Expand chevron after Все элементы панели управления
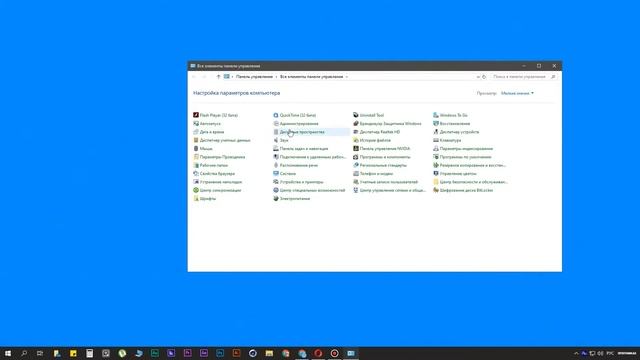 pos(347,77)
